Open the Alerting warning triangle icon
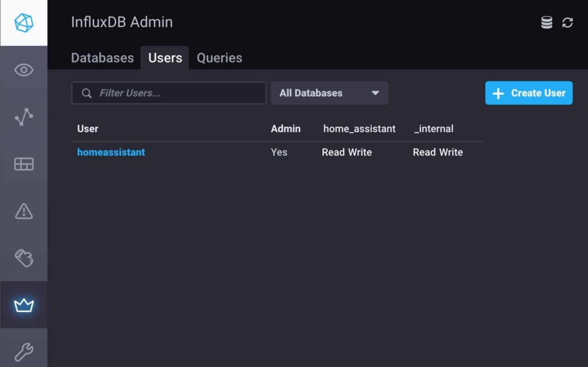Image resolution: width=588 pixels, height=367 pixels. click(x=24, y=211)
